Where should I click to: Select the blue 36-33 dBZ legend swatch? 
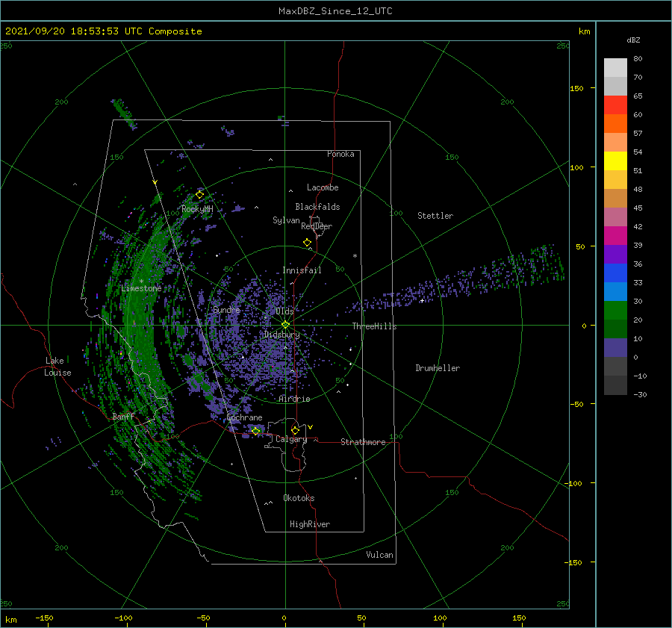[x=615, y=273]
